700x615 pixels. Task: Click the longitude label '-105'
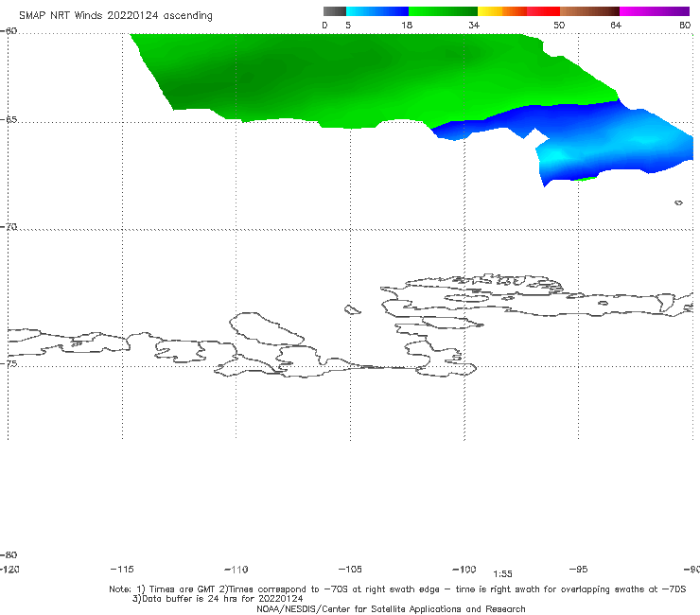(350, 569)
